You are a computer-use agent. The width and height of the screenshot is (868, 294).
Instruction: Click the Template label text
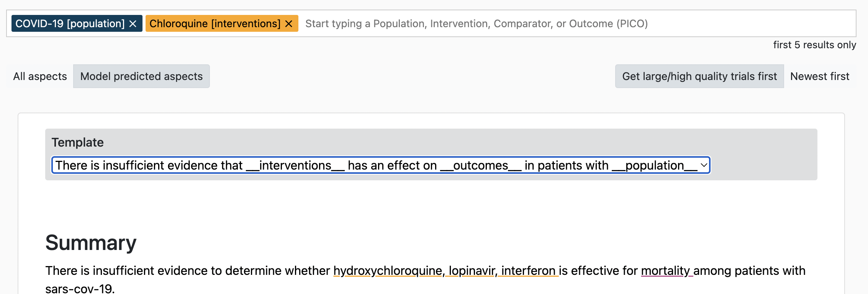point(78,142)
